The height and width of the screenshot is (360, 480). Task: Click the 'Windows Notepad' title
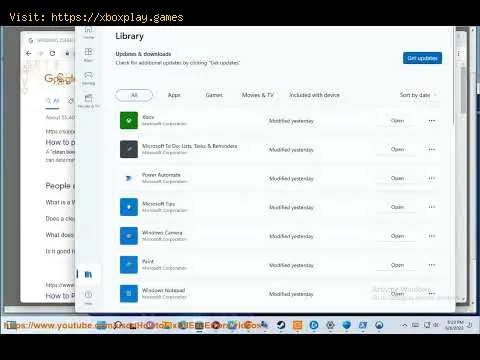coord(163,290)
